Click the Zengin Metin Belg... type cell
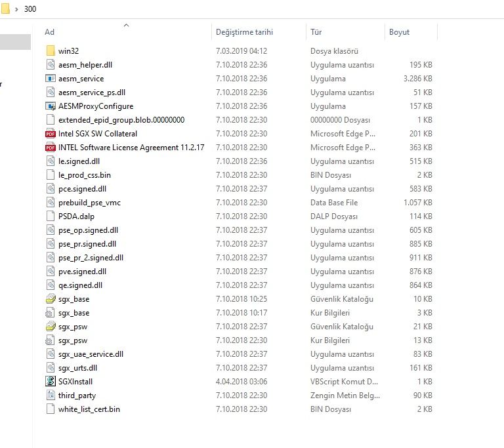Image resolution: width=504 pixels, height=448 pixels. click(345, 396)
